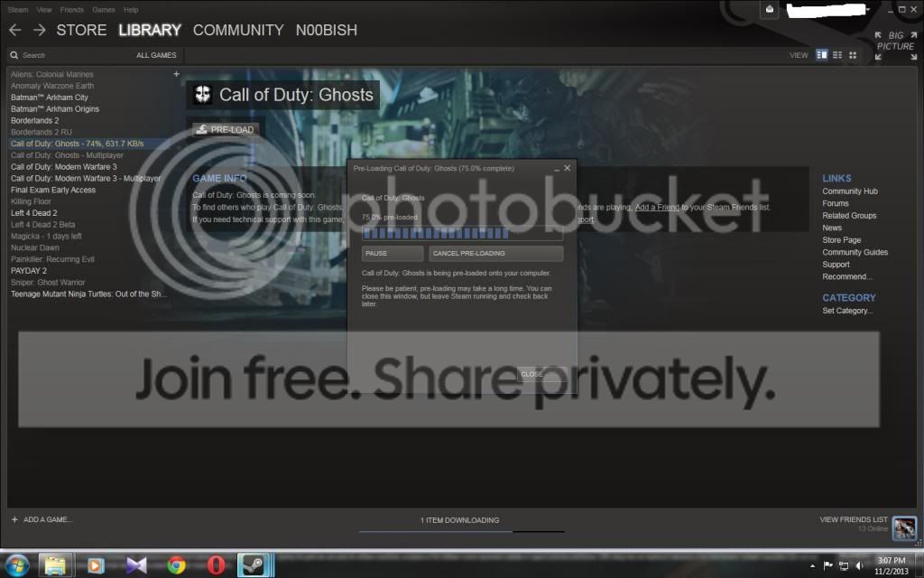Click CLOSE in pre-loading dialog
Screen dimensions: 924x578
[x=541, y=374]
